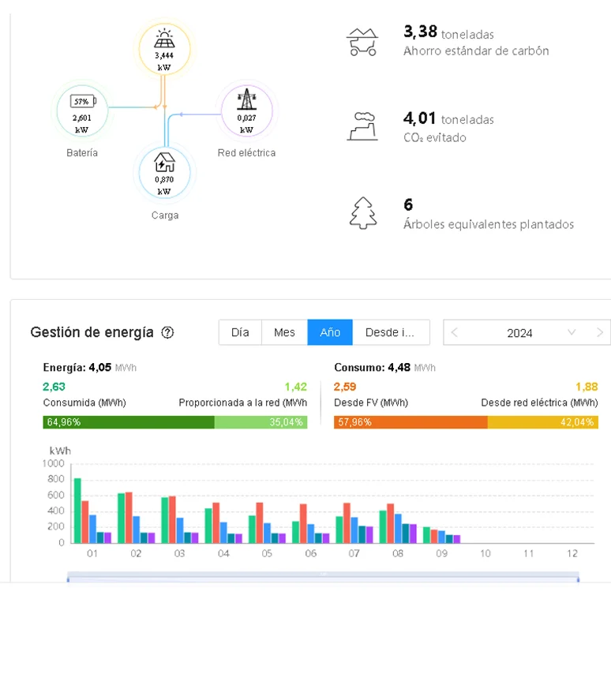This screenshot has height=700, width=611.
Task: Switch to the Mes tab
Action: coord(284,332)
